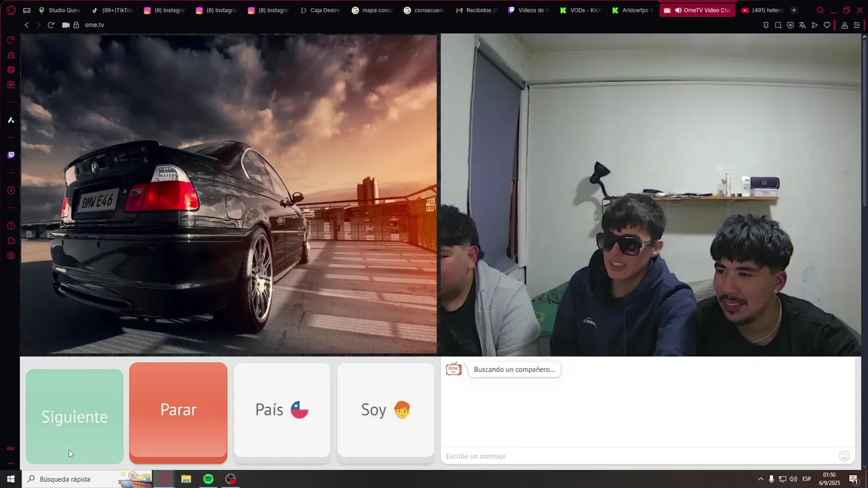Click Búsqueda rápida taskbar search box
868x488 pixels.
click(88, 479)
